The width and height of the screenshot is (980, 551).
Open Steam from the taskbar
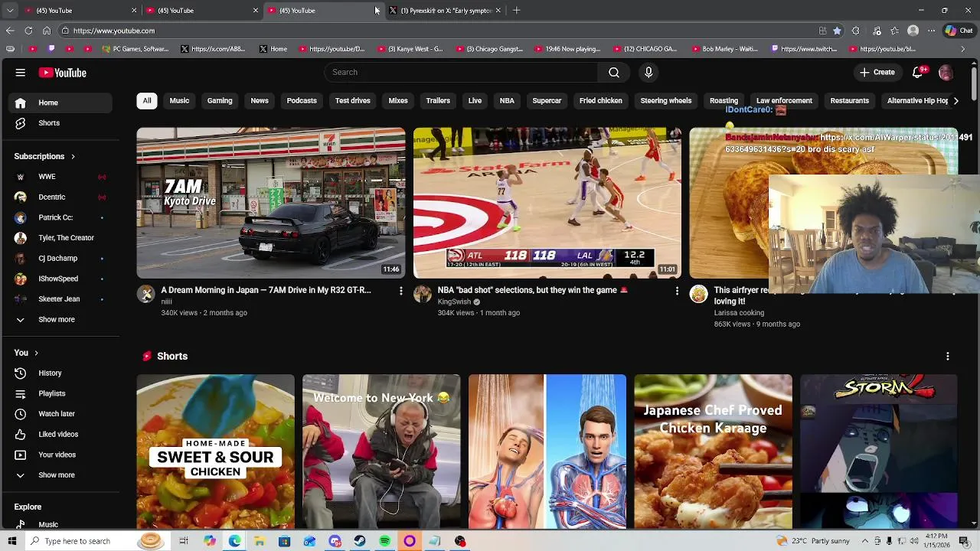point(360,541)
